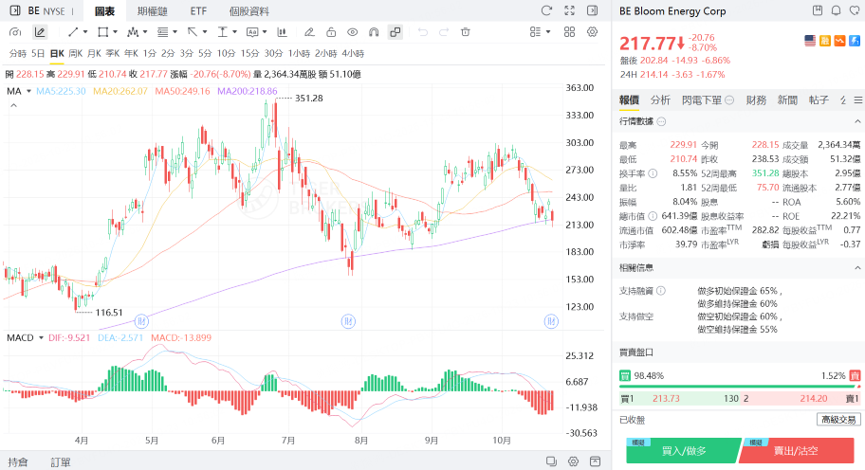
Task: Open wave pattern tool dropdown arrow
Action: 145,32
